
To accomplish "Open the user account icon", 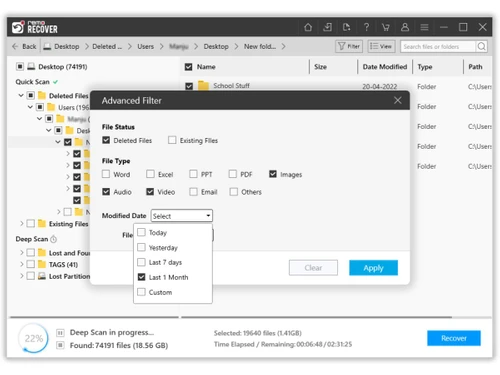I will [405, 27].
